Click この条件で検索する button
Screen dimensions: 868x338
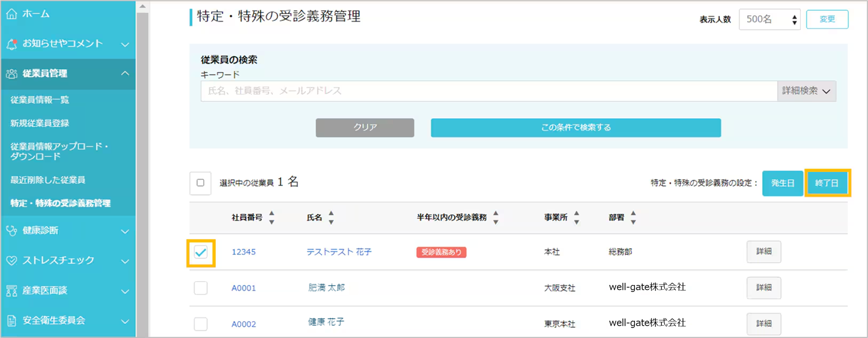pos(576,128)
